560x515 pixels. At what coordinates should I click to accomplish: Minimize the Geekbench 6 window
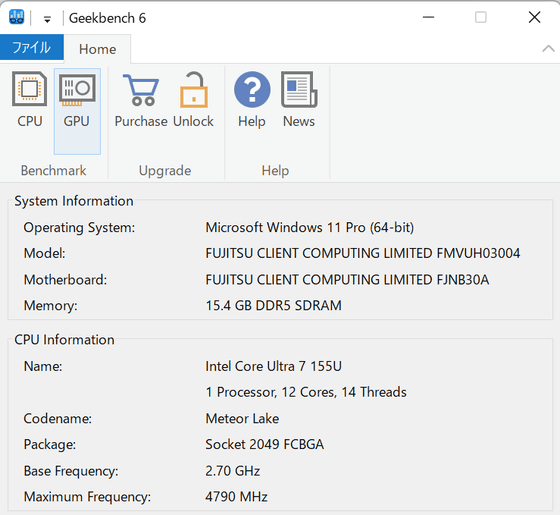pos(428,17)
